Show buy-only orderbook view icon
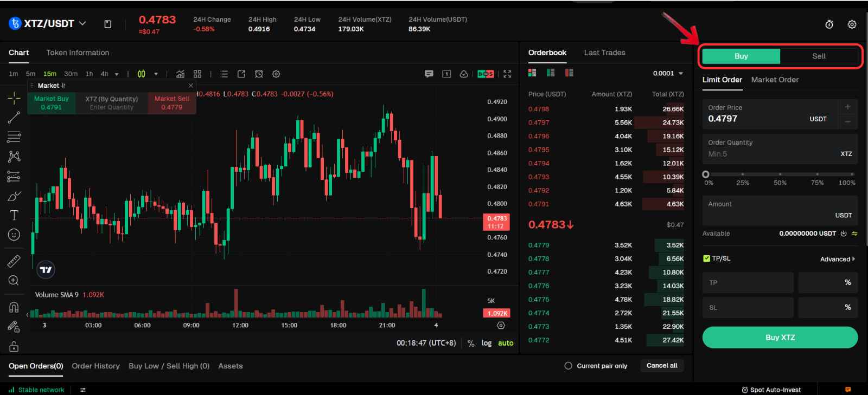Viewport: 868px width, 395px height. tap(551, 73)
